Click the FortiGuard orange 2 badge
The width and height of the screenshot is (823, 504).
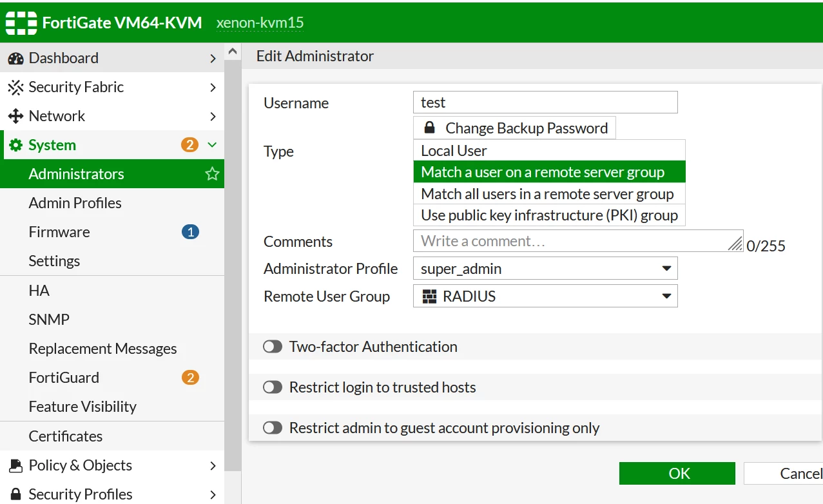(190, 378)
